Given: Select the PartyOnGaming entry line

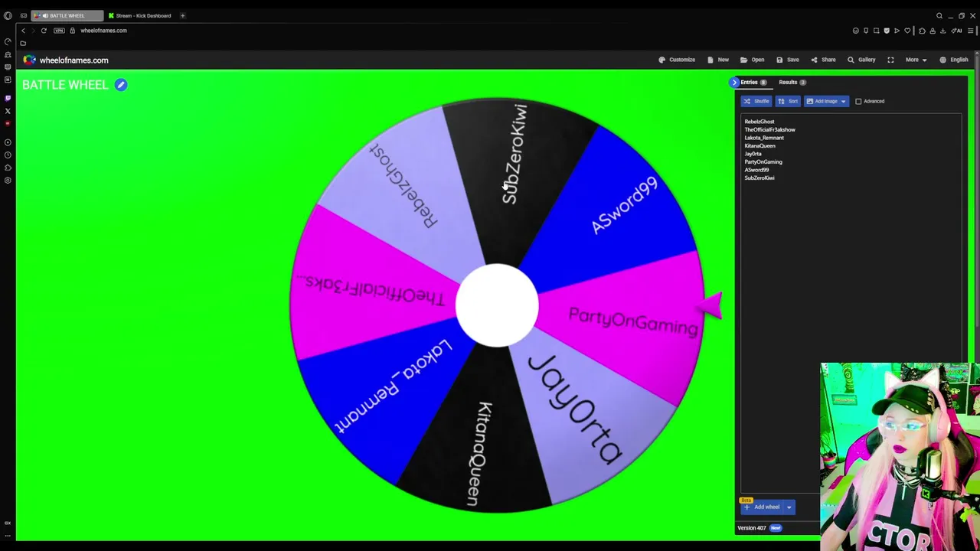Looking at the screenshot, I should point(763,161).
